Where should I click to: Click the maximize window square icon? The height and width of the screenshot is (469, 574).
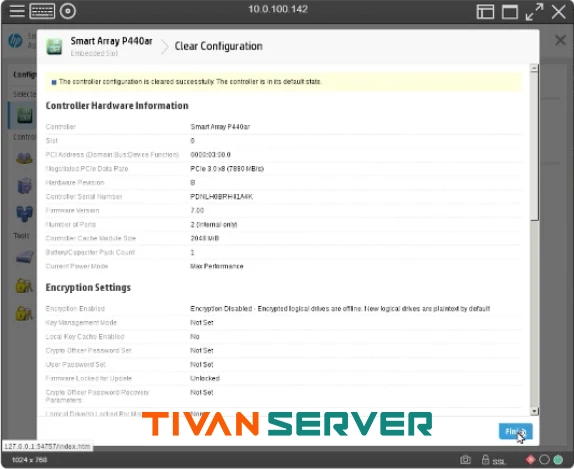(510, 12)
